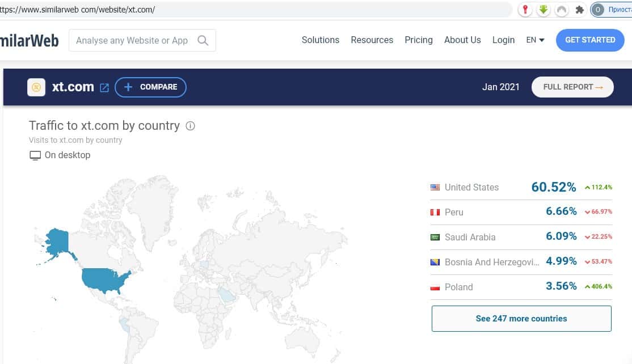
Task: Click the red pin browser extension icon
Action: coord(526,10)
